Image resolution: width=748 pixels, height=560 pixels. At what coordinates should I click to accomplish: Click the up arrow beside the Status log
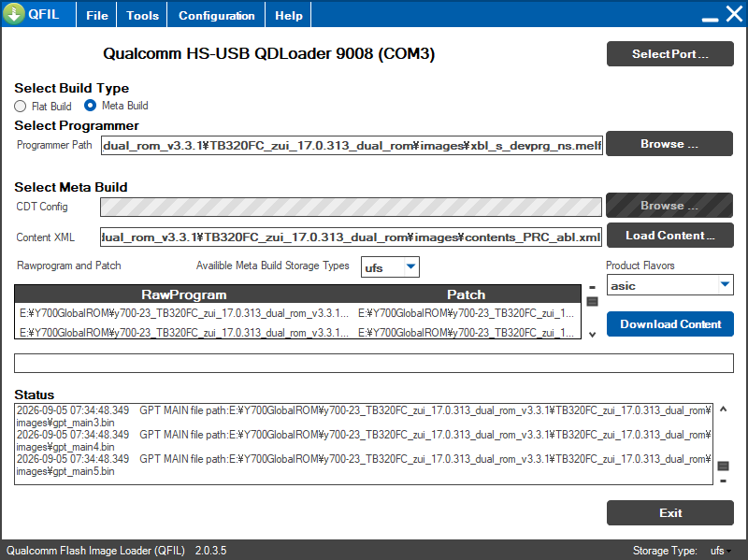click(x=723, y=409)
